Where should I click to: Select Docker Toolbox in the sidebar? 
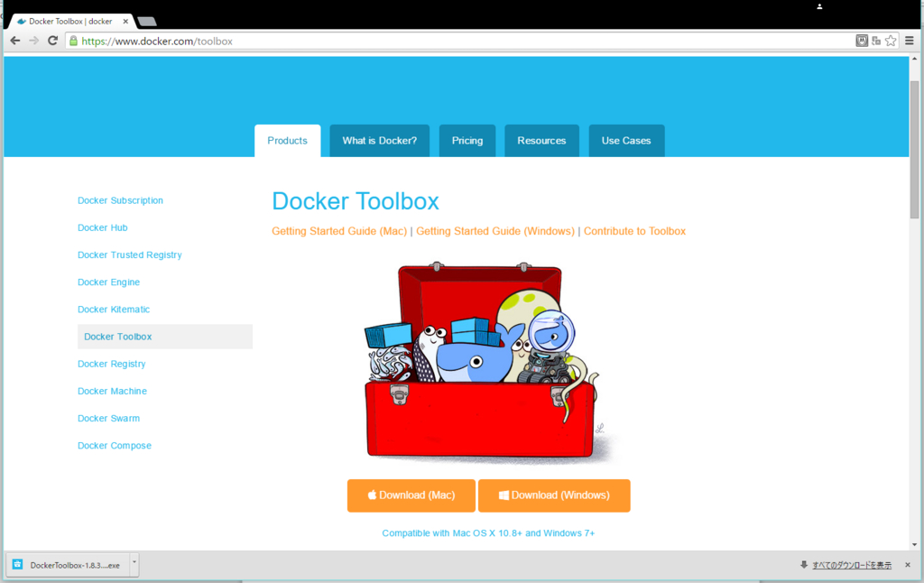coord(165,337)
